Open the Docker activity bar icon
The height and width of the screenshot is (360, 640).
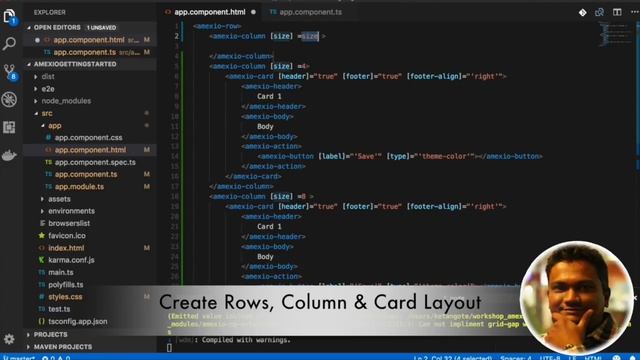9,155
